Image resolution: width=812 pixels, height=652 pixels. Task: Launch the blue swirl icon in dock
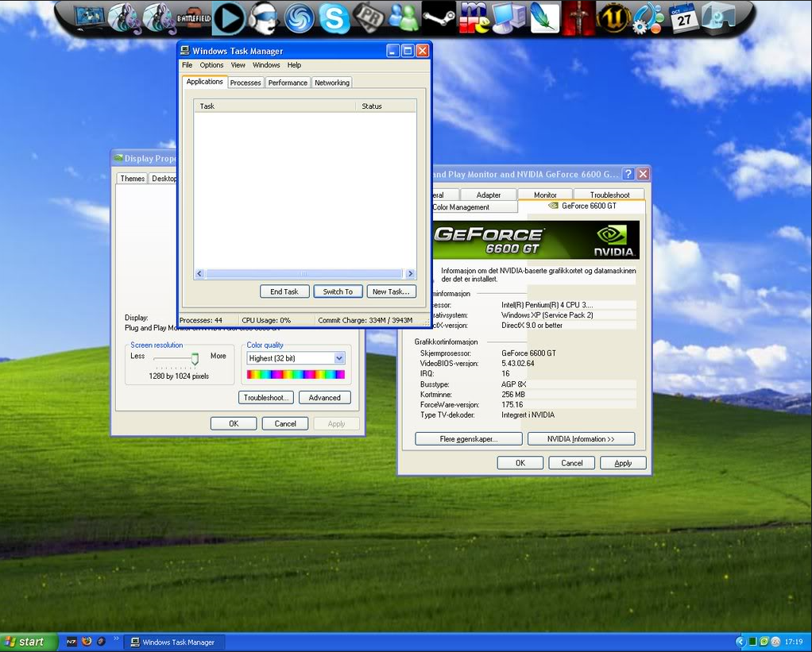click(300, 18)
